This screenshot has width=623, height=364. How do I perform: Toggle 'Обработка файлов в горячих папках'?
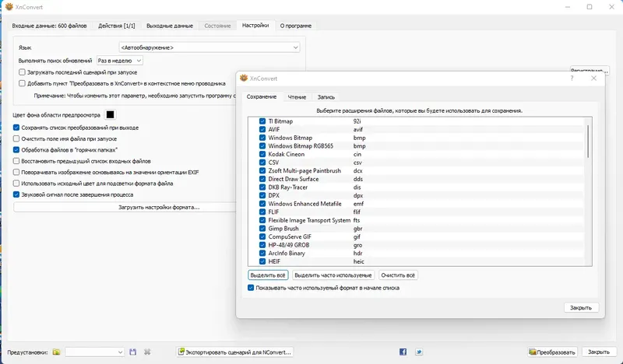click(x=16, y=150)
